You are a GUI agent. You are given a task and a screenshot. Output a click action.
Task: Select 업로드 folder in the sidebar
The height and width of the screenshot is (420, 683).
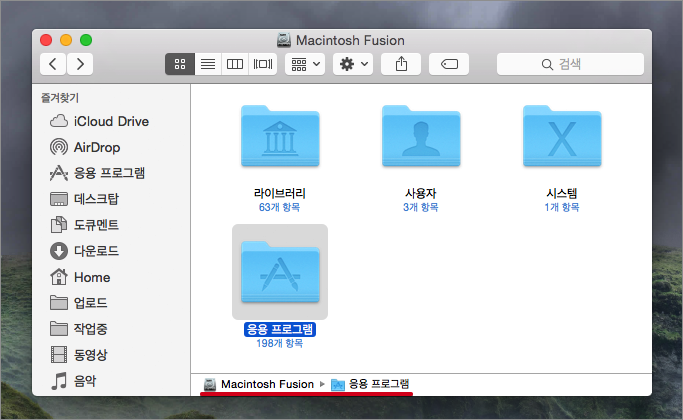click(79, 303)
